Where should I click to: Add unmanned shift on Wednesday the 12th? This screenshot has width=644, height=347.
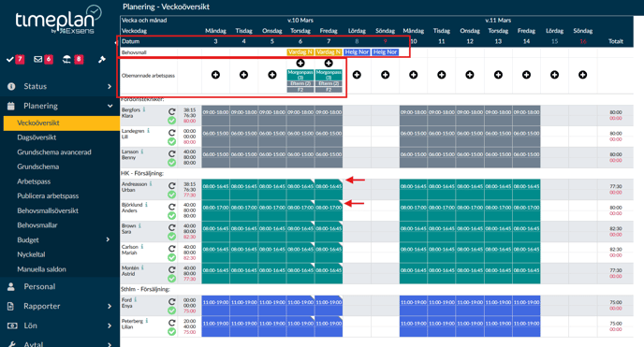(x=470, y=75)
